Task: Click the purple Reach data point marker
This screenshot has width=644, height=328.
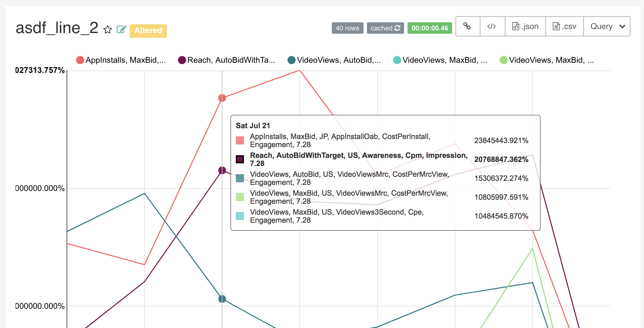Action: [x=222, y=170]
